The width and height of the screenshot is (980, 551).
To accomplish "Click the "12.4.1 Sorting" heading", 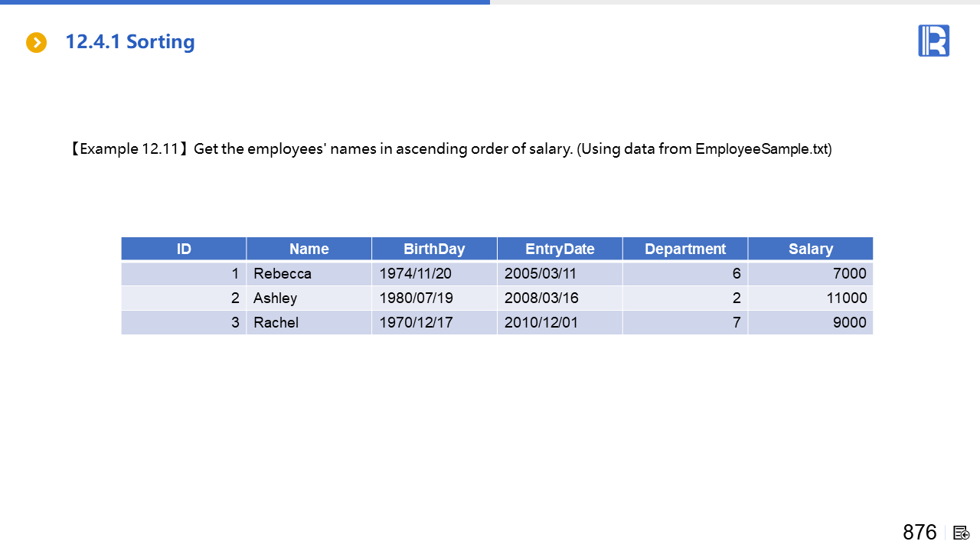I will [130, 42].
